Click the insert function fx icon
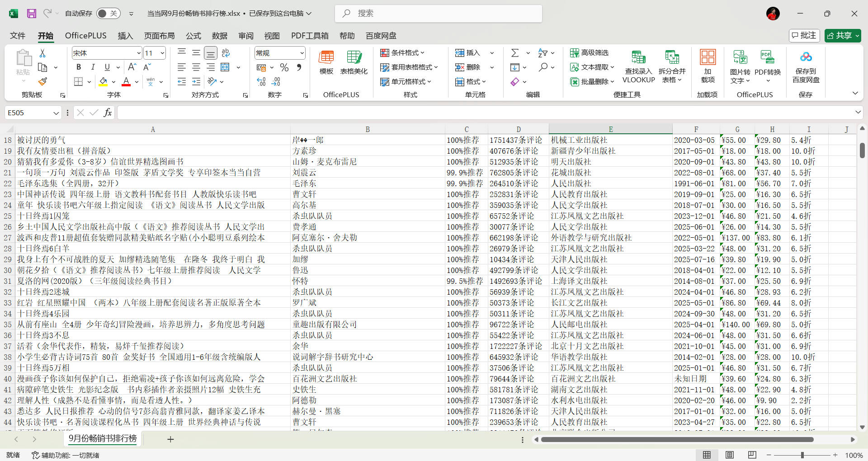The width and height of the screenshot is (868, 461). pyautogui.click(x=108, y=113)
